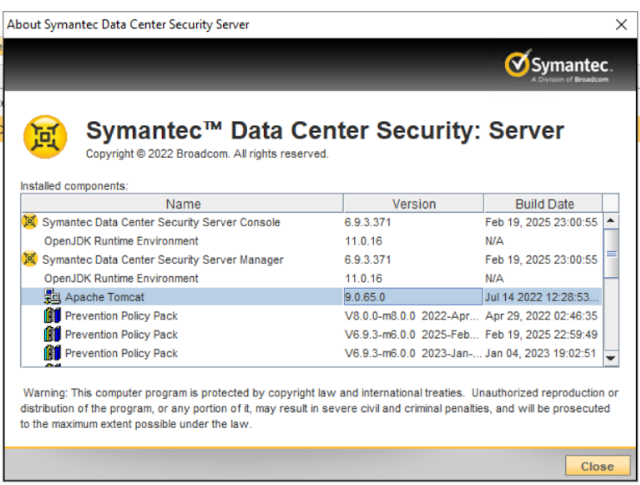Click the Feb 19, 2025 22:59:49 build date
640x485 pixels.
[541, 335]
